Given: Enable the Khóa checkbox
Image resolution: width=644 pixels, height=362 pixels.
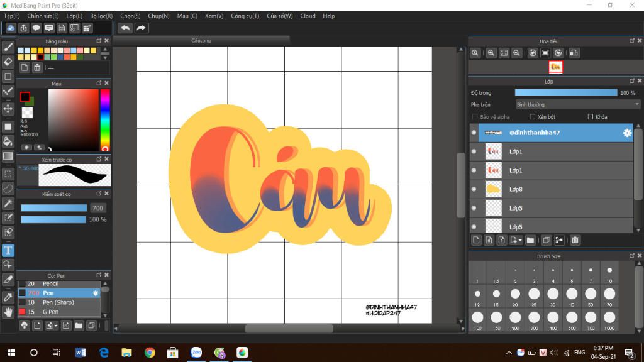Looking at the screenshot, I should pos(591,116).
